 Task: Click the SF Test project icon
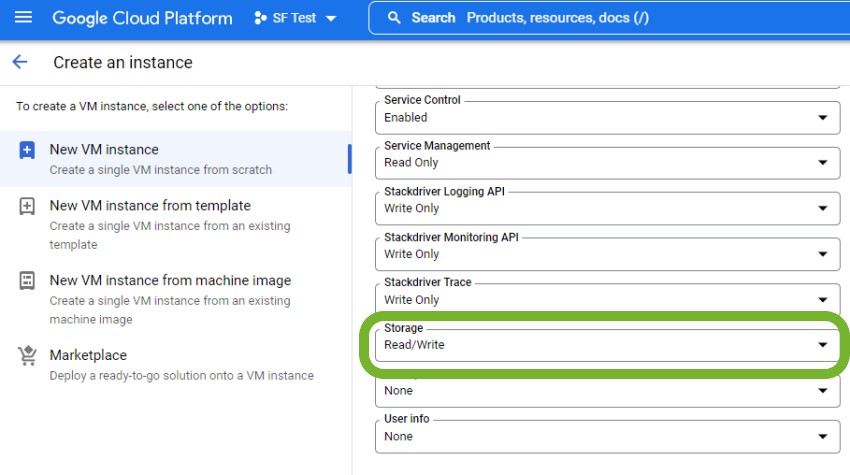tap(261, 18)
